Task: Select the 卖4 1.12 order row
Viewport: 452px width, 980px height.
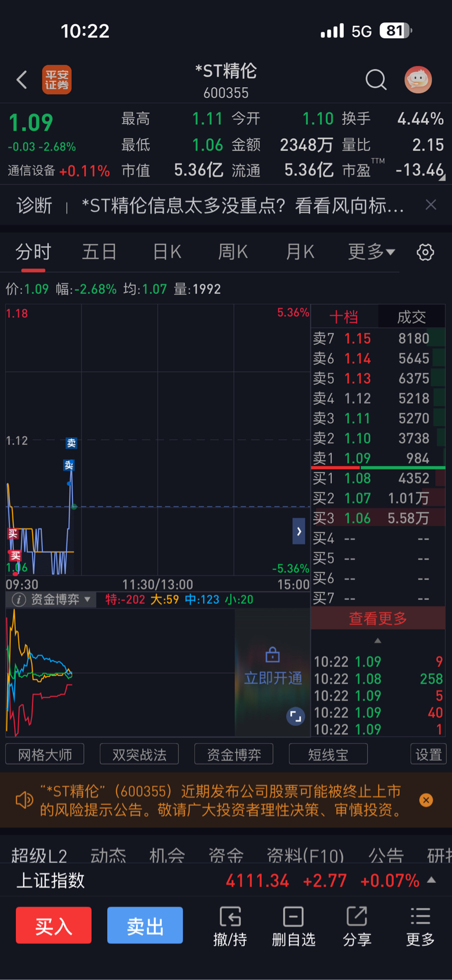Action: tap(378, 398)
